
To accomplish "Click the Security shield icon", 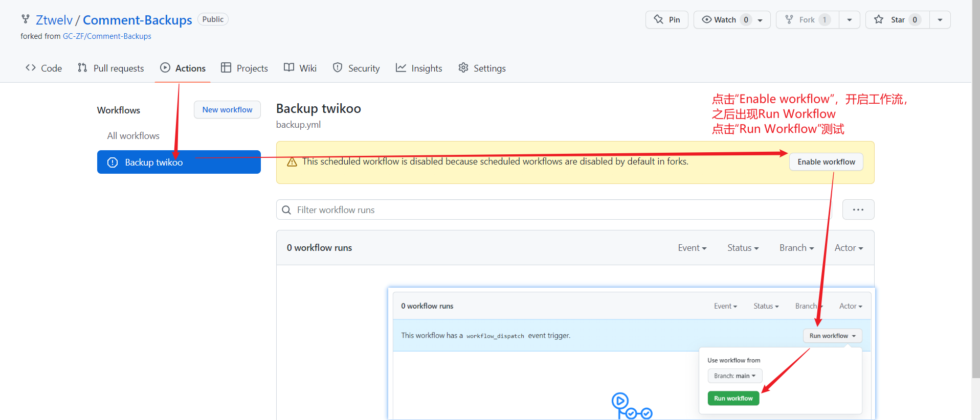I will click(x=338, y=67).
